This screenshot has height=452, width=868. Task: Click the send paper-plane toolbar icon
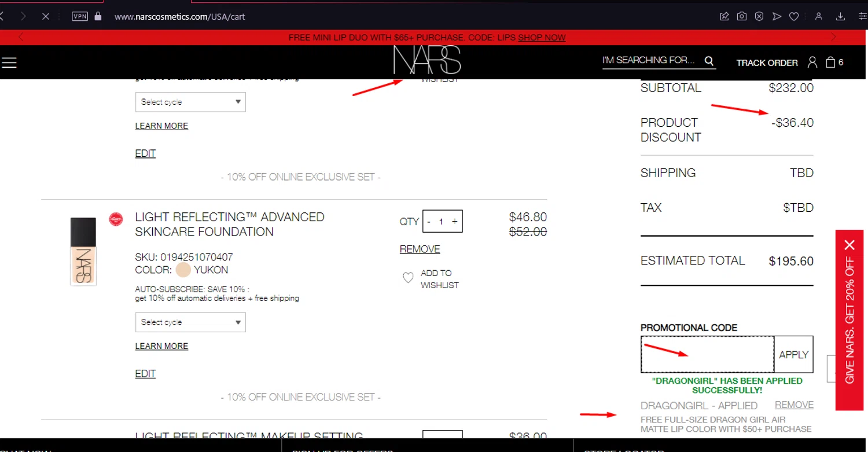tap(777, 16)
